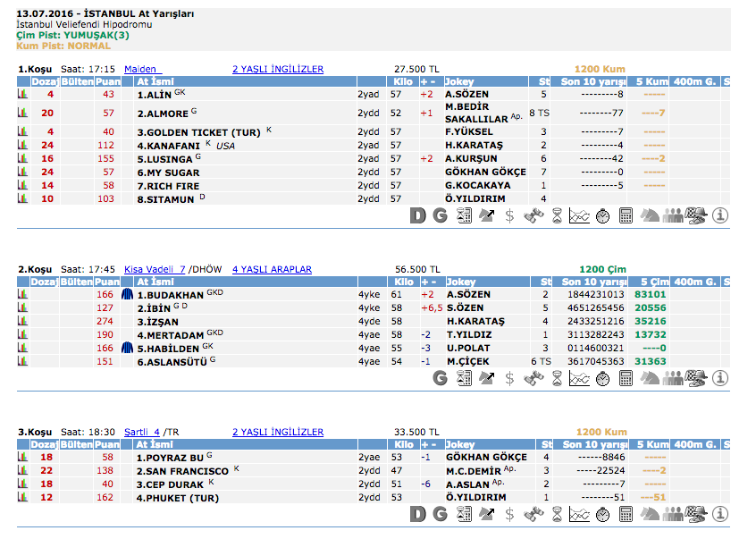
Task: Click the D icon under race 1
Action: click(x=416, y=215)
